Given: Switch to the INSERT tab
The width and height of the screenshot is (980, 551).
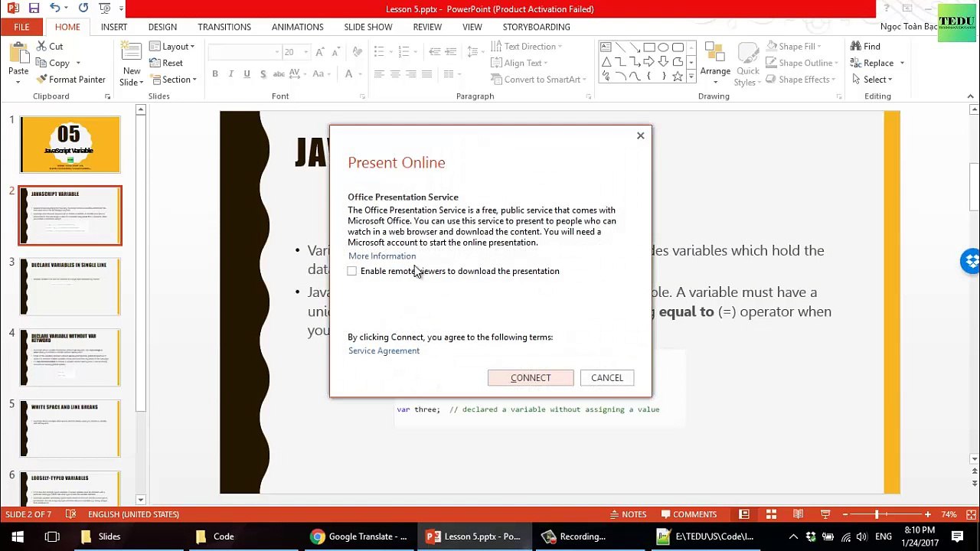Looking at the screenshot, I should pos(114,27).
